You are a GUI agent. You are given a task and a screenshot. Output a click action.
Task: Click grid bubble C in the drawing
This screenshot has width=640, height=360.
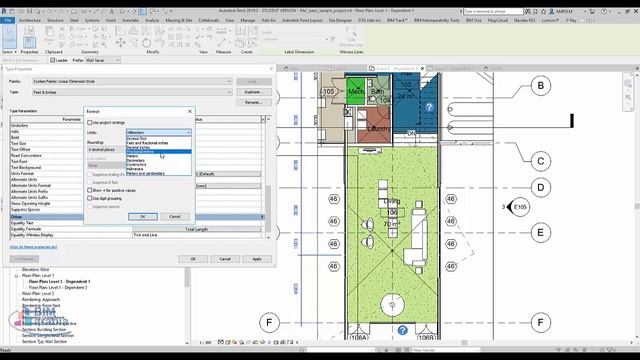(x=540, y=161)
